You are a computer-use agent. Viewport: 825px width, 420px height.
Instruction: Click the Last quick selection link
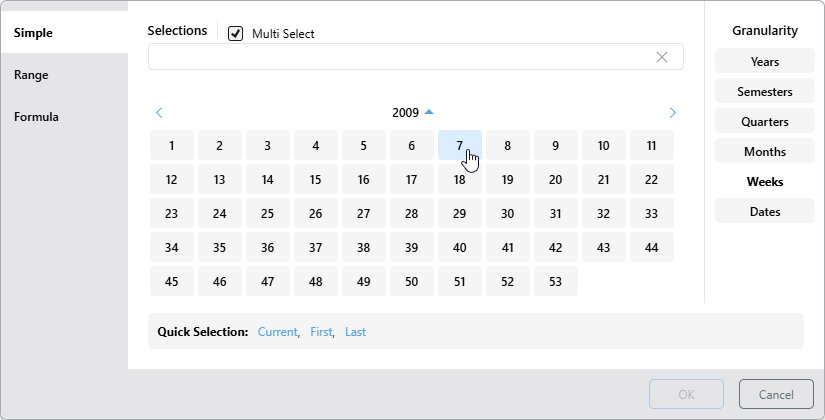click(355, 332)
